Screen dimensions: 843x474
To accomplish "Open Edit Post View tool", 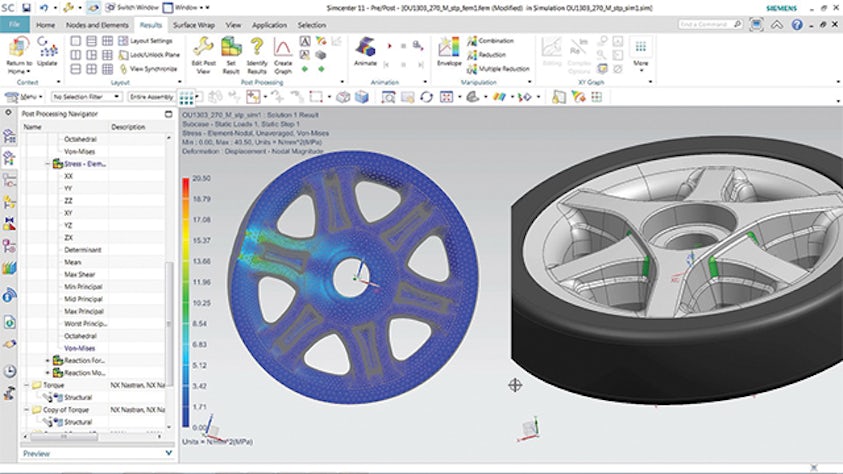I will (203, 55).
